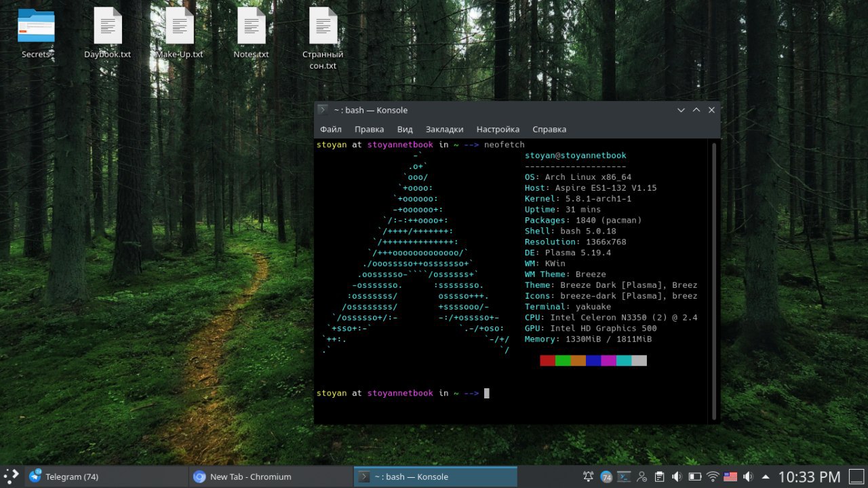The height and width of the screenshot is (488, 868).
Task: Click the 'neofetch' command text
Action: point(504,145)
